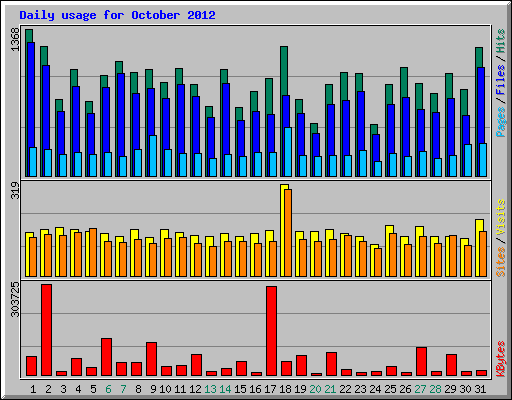This screenshot has width=512, height=400.
Task: Click the red KBytes bar for day 21
Action: click(331, 364)
